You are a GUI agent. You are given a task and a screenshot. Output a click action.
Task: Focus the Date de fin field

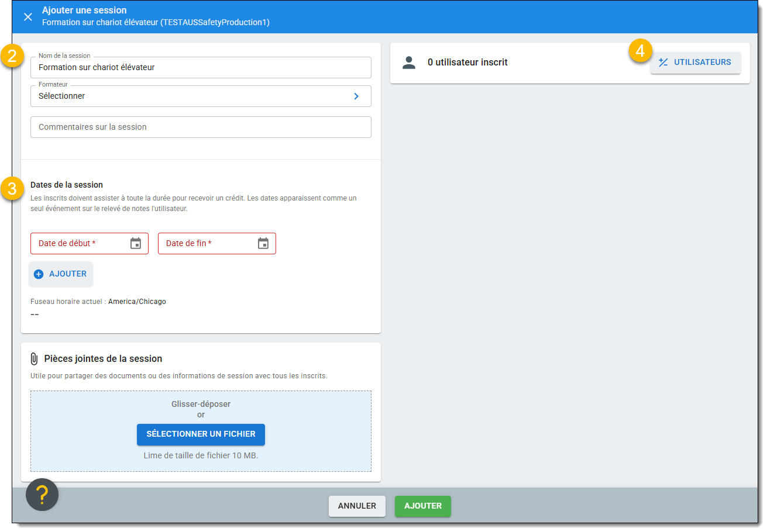(x=207, y=244)
